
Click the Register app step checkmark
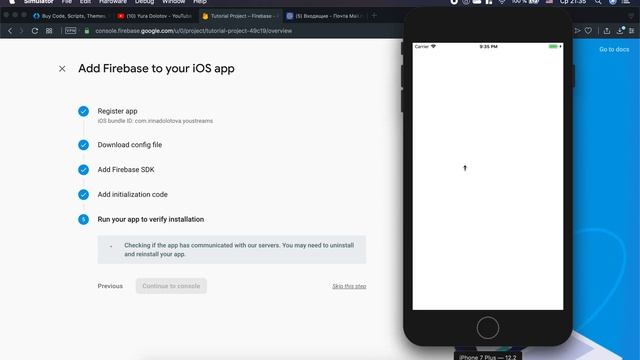83,111
